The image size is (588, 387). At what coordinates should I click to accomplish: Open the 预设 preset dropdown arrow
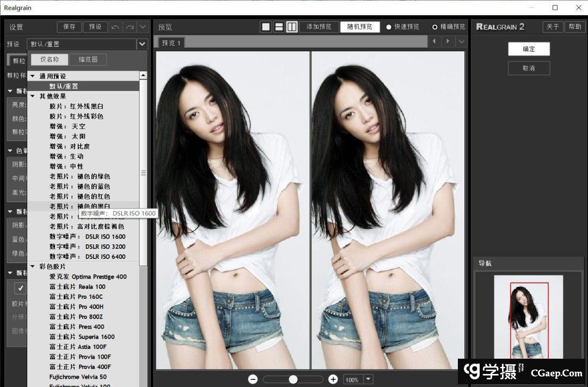pos(142,44)
